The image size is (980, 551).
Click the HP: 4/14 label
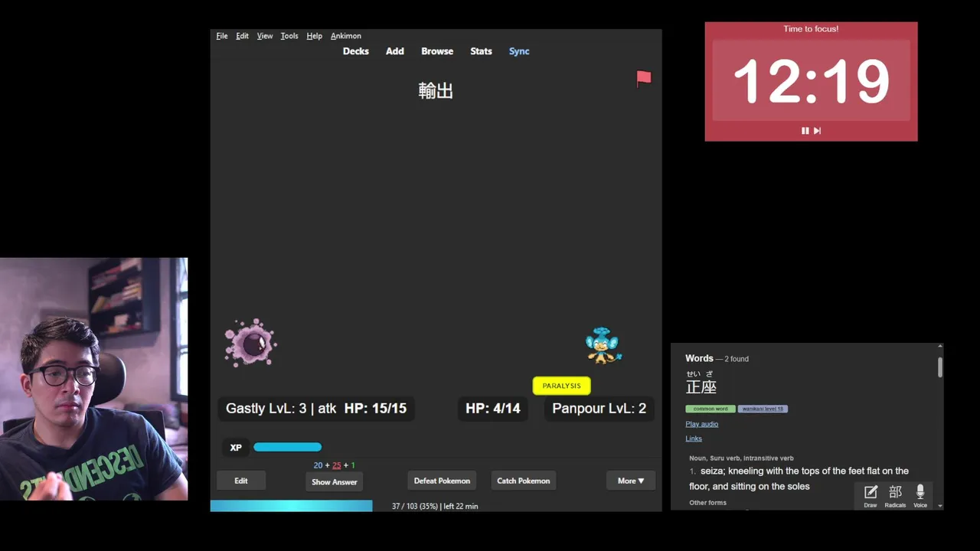(493, 409)
